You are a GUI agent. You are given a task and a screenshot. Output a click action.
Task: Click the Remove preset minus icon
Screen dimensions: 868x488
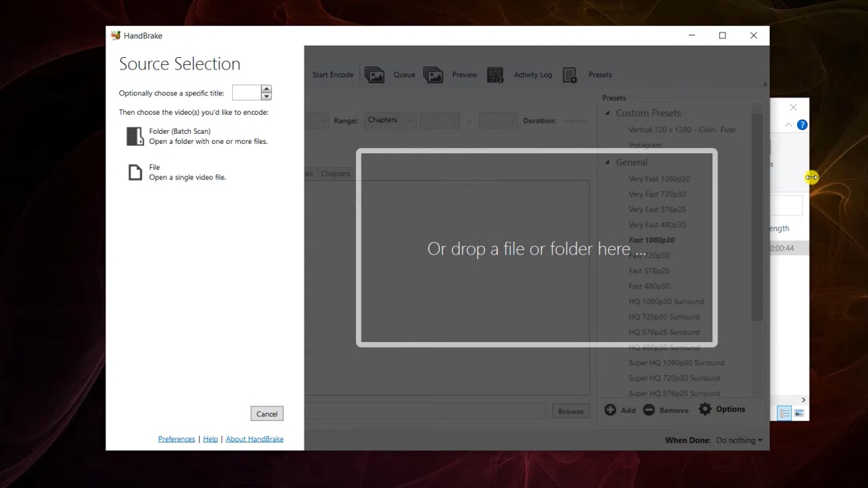(x=649, y=410)
